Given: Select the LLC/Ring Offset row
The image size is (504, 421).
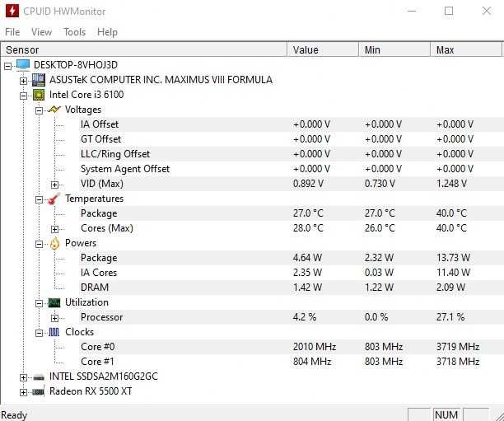Looking at the screenshot, I should 292,154.
